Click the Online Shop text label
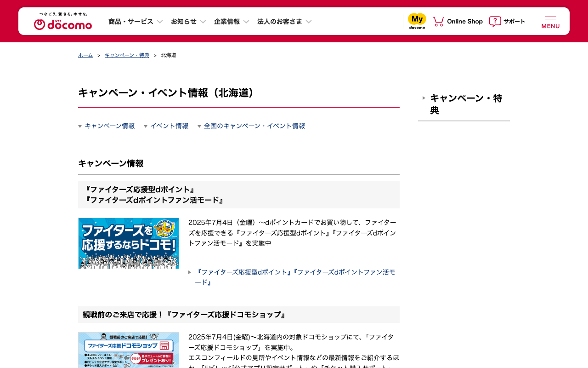The image size is (588, 368). (x=465, y=21)
